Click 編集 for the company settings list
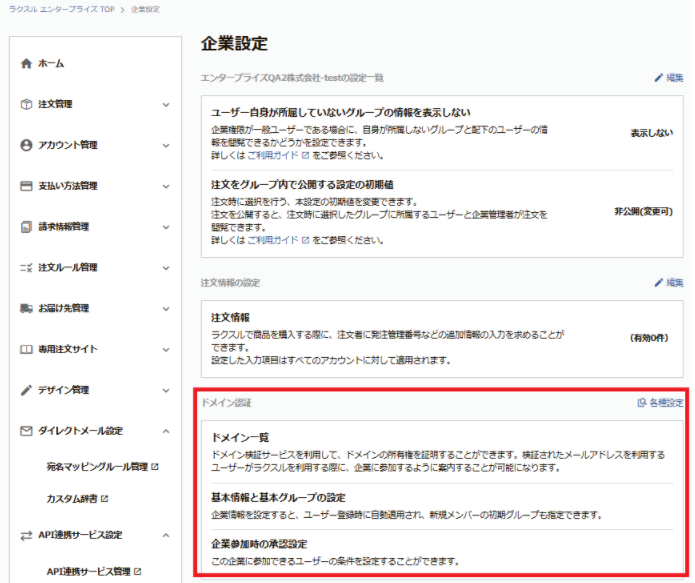The width and height of the screenshot is (695, 583). pos(675,78)
